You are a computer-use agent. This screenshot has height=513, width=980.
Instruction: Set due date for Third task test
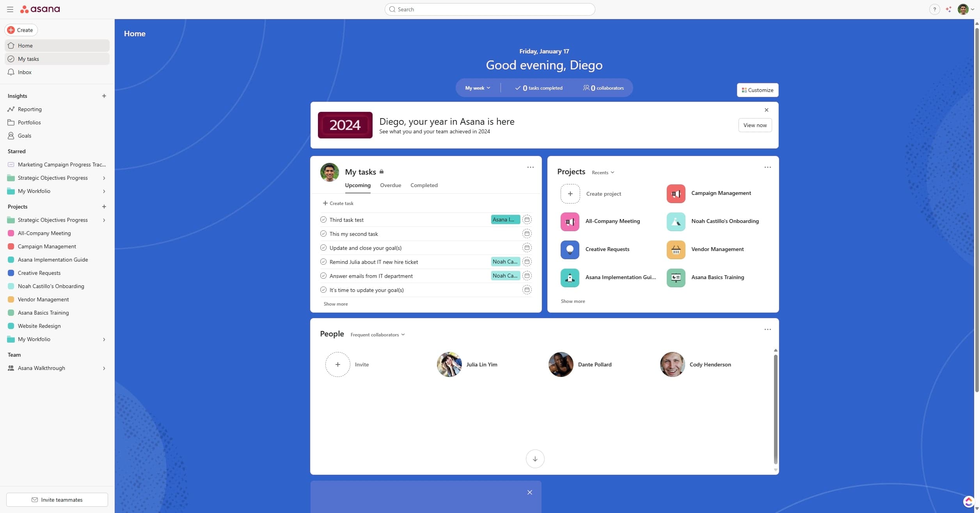[527, 219]
